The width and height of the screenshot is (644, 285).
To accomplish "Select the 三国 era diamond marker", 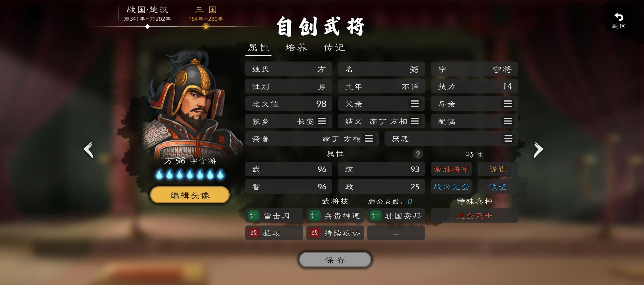I will (x=206, y=26).
